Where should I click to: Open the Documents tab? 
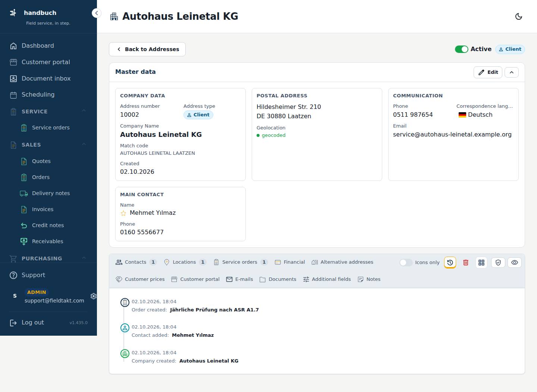278,279
